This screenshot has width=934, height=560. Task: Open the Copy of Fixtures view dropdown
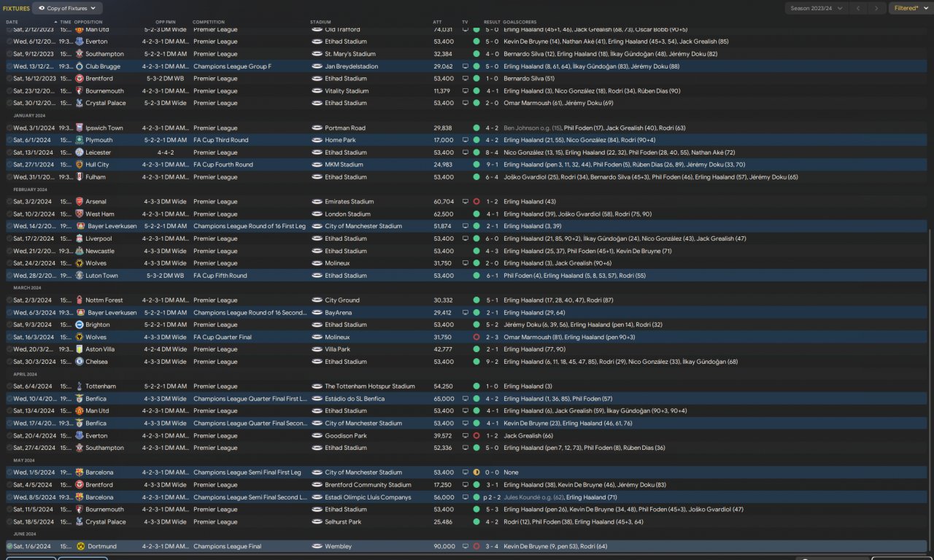[68, 8]
